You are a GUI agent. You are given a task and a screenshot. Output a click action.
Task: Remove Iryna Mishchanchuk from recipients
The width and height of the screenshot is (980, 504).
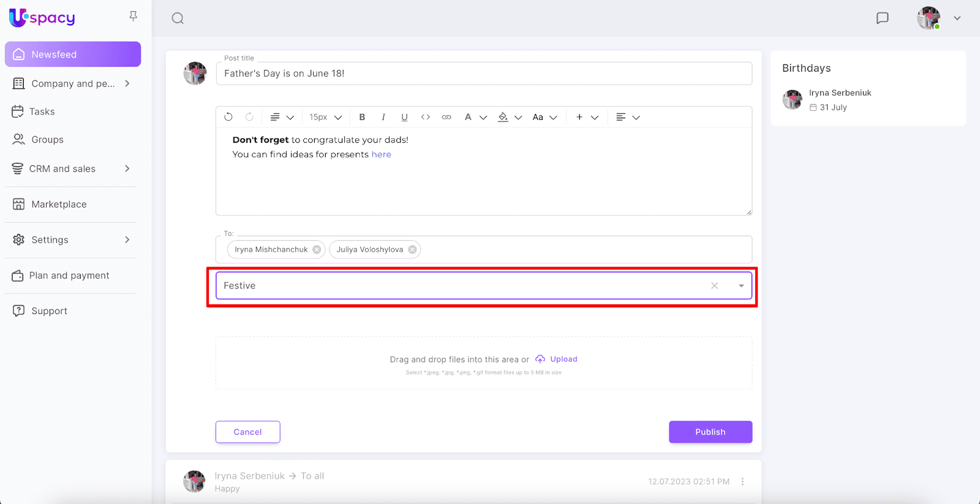click(317, 250)
